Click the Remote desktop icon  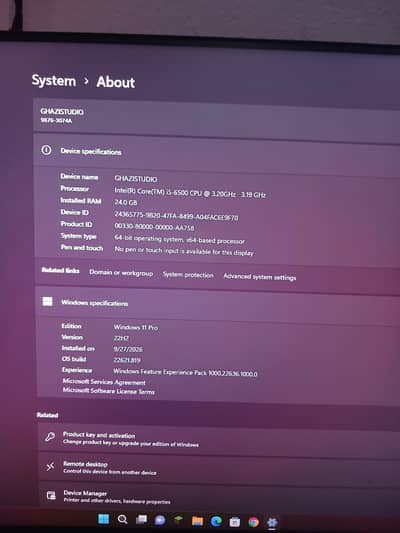tap(50, 467)
